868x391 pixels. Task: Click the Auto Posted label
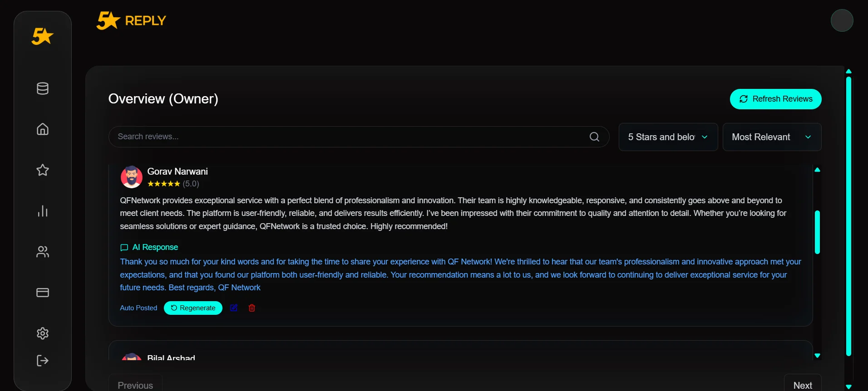pyautogui.click(x=138, y=308)
